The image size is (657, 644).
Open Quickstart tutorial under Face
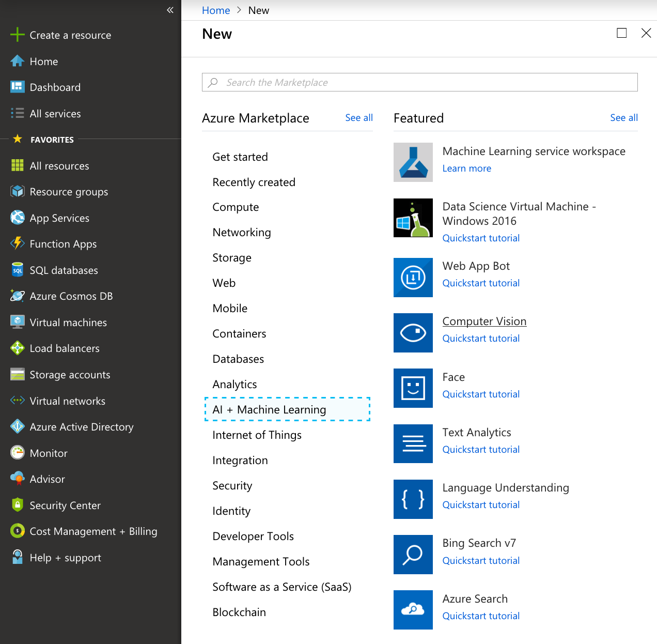[x=481, y=394]
